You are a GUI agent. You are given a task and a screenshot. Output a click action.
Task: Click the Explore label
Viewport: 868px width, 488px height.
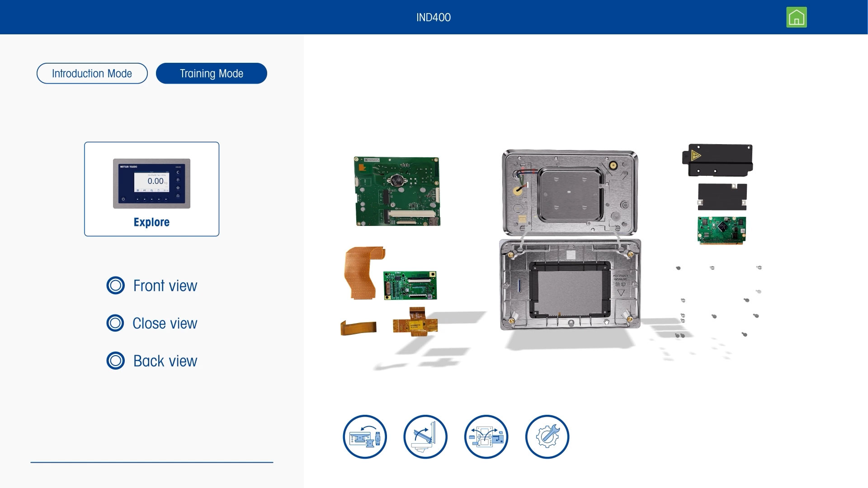point(151,222)
